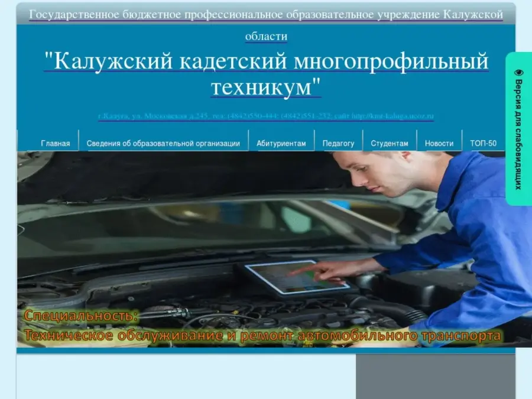
Task: Click the gray panel below the banner
Action: click(435, 377)
